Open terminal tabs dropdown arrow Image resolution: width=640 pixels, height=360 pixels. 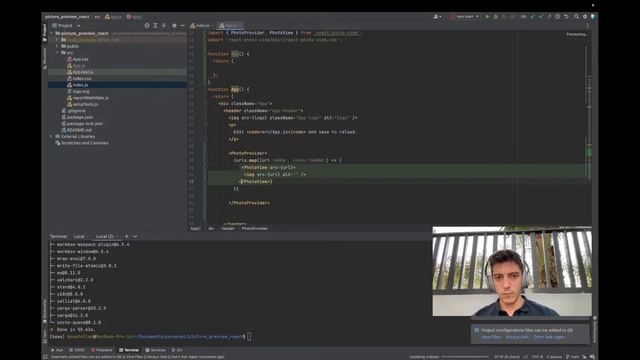135,236
